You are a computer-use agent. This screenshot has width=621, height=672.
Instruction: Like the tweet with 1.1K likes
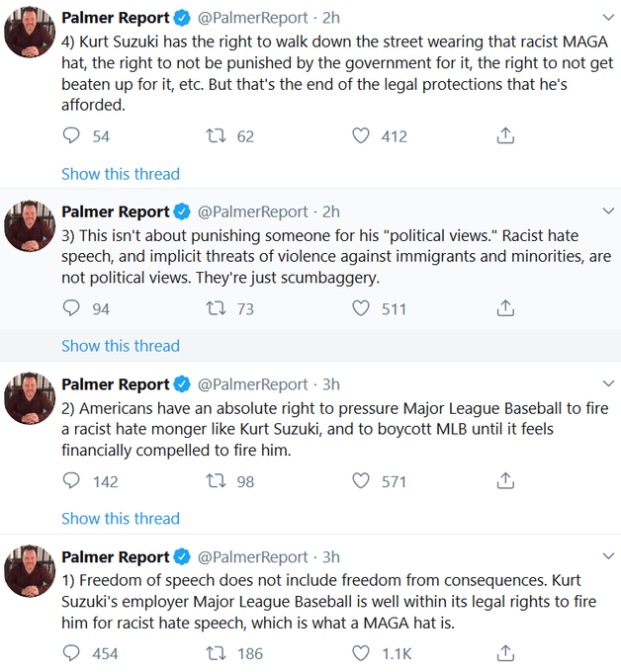click(362, 653)
